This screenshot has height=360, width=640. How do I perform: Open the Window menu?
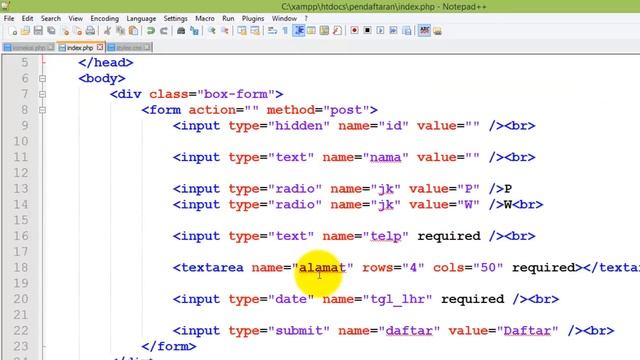pos(284,18)
